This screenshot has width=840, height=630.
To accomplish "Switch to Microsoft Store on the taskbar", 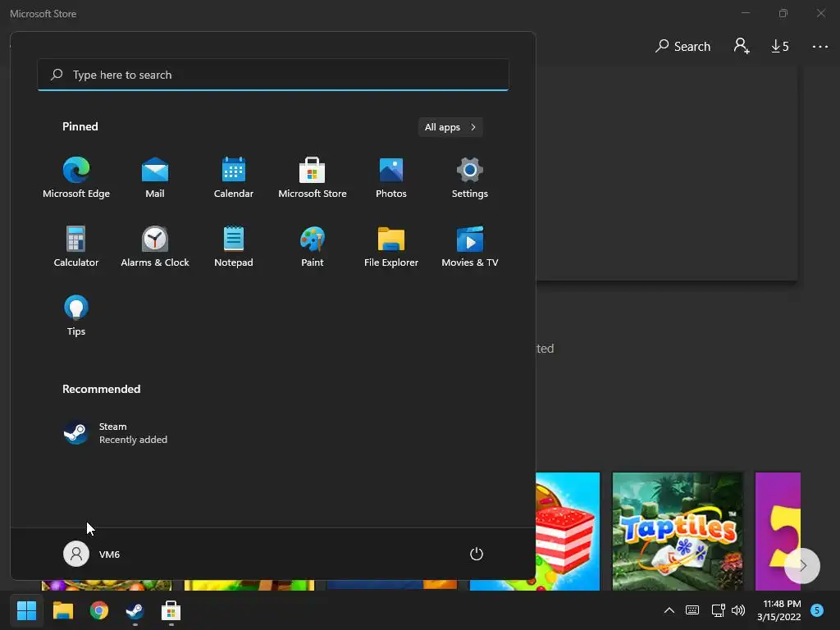I will [x=171, y=610].
